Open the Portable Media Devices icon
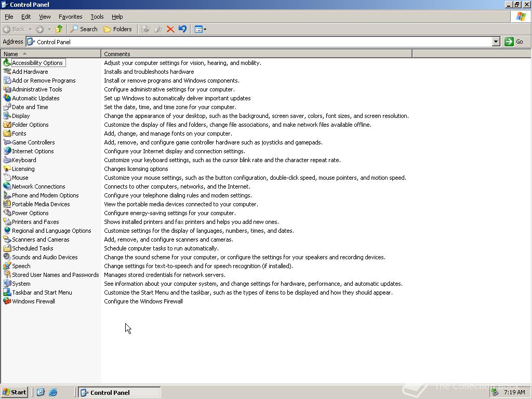This screenshot has height=399, width=532. (7, 204)
